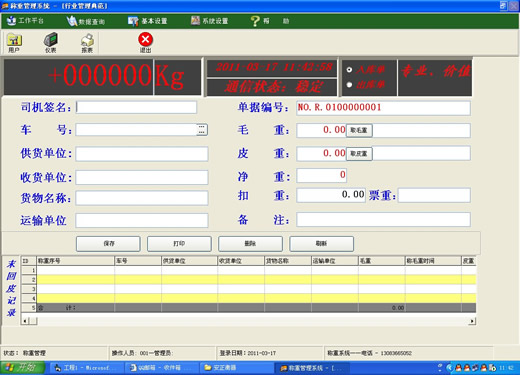The width and height of the screenshot is (520, 375).
Task: Click the red 退出 exit icon
Action: (x=145, y=43)
